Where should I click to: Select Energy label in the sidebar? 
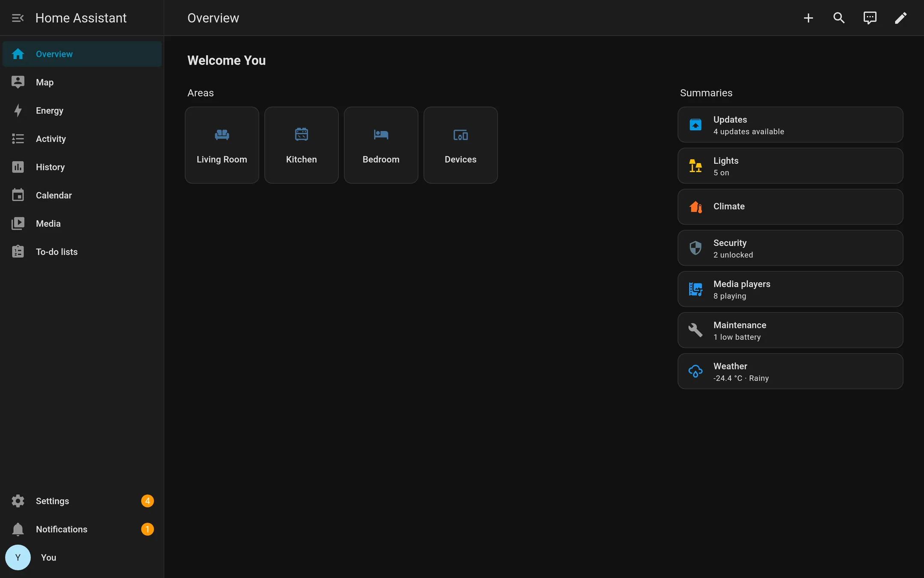[50, 110]
